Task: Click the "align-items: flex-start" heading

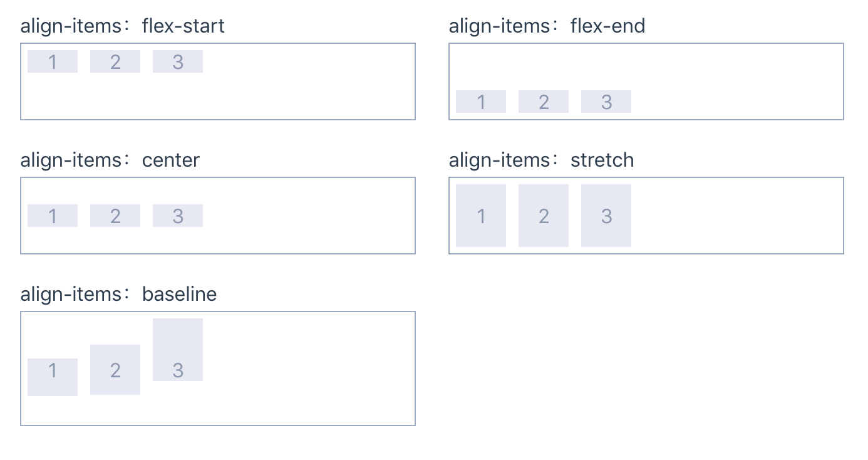Action: (122, 26)
